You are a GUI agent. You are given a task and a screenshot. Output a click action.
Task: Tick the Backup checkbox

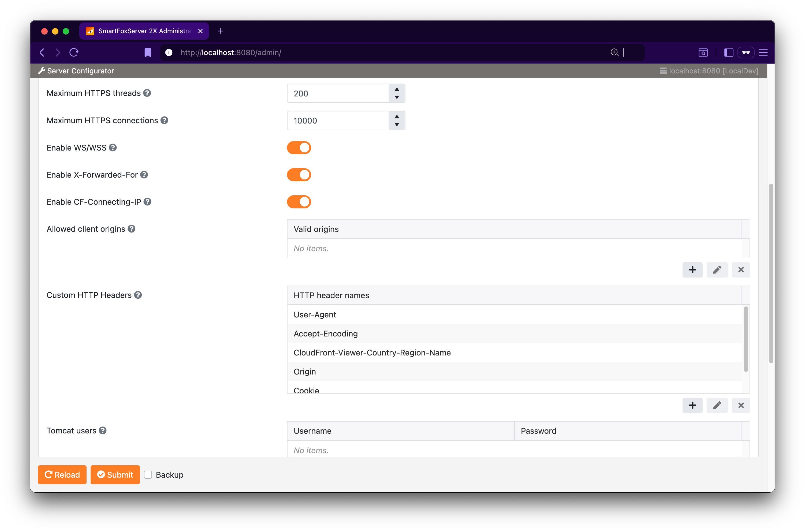148,475
